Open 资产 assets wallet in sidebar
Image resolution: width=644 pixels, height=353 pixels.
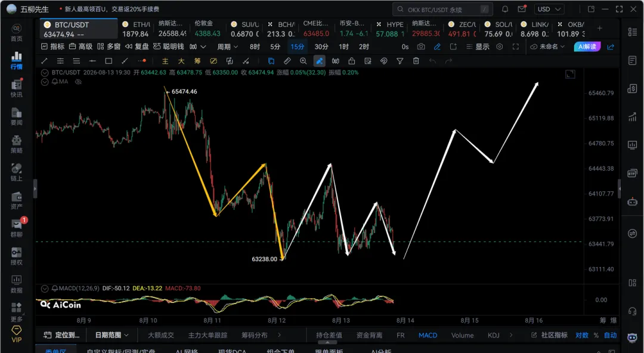[17, 200]
